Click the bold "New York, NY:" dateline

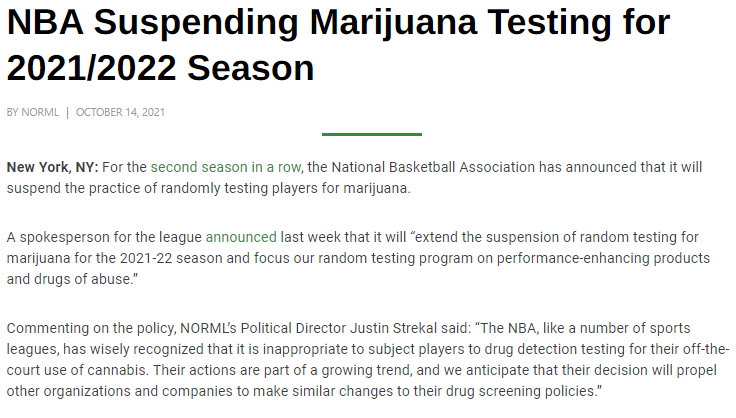(52, 167)
